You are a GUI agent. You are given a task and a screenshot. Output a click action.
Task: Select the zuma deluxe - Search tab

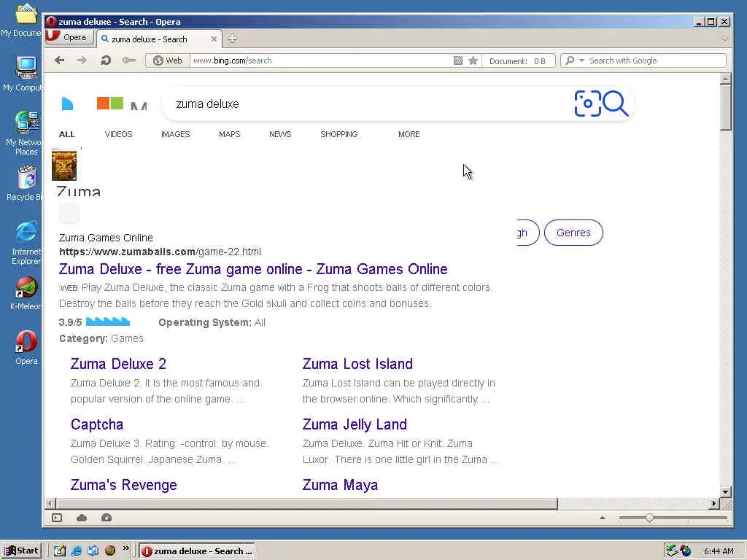158,39
